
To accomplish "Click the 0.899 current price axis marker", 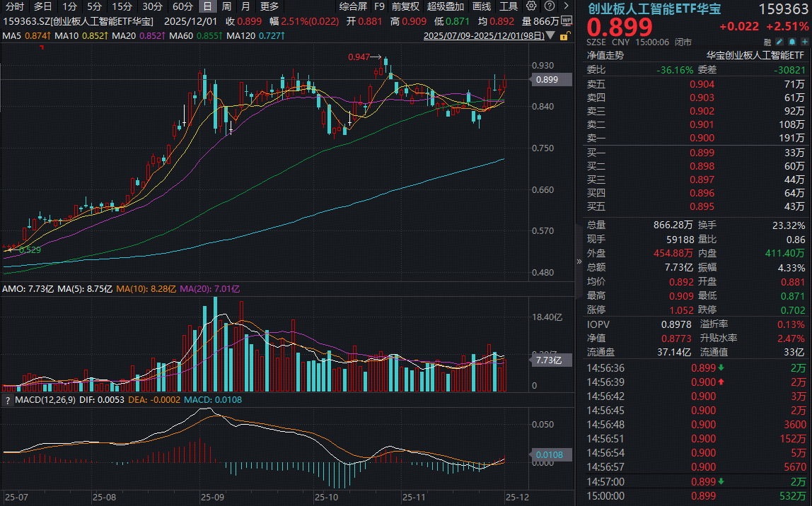I will click(547, 80).
